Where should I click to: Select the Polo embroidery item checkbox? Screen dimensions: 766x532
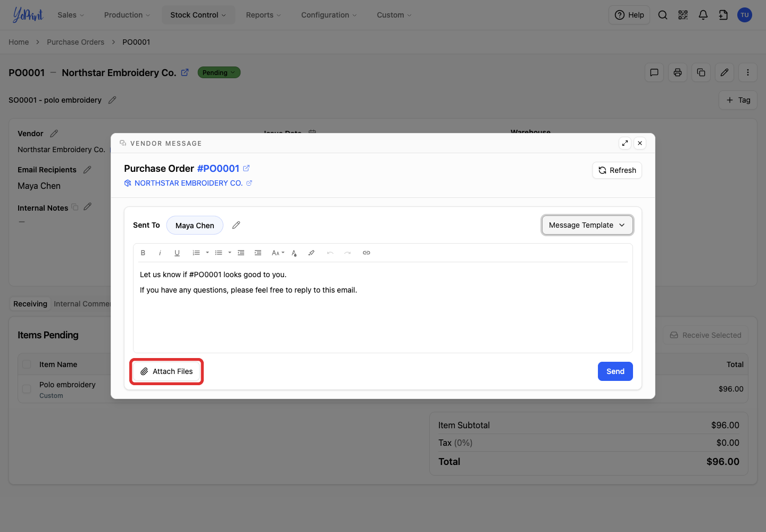click(x=27, y=389)
